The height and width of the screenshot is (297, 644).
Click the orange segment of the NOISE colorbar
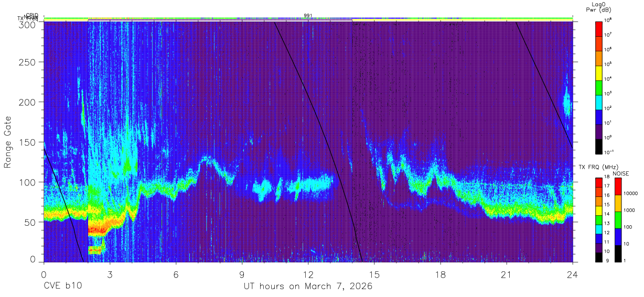618,203
